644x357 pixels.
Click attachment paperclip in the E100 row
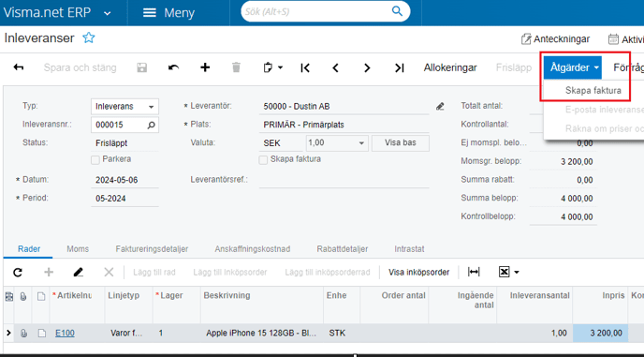23,334
